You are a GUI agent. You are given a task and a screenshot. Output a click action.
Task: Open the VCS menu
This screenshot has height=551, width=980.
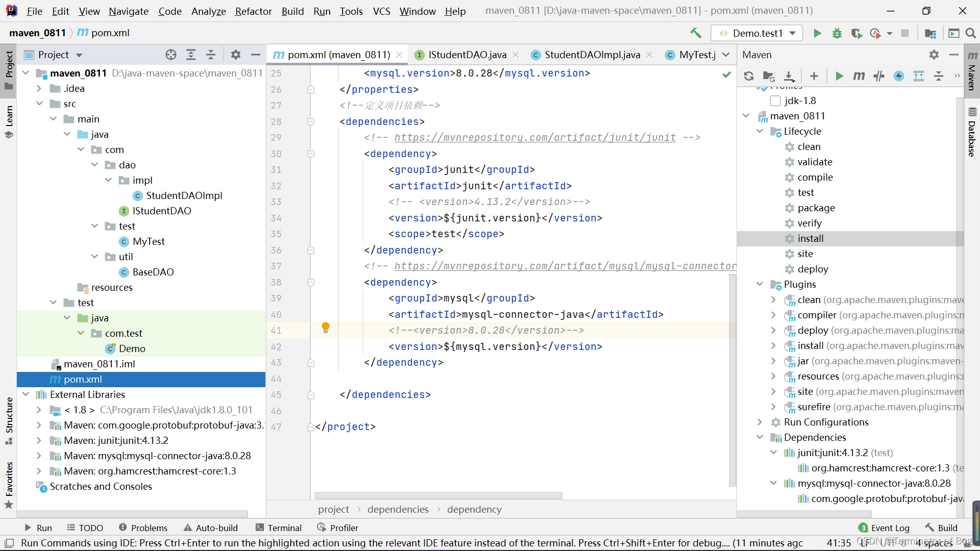[x=381, y=11]
